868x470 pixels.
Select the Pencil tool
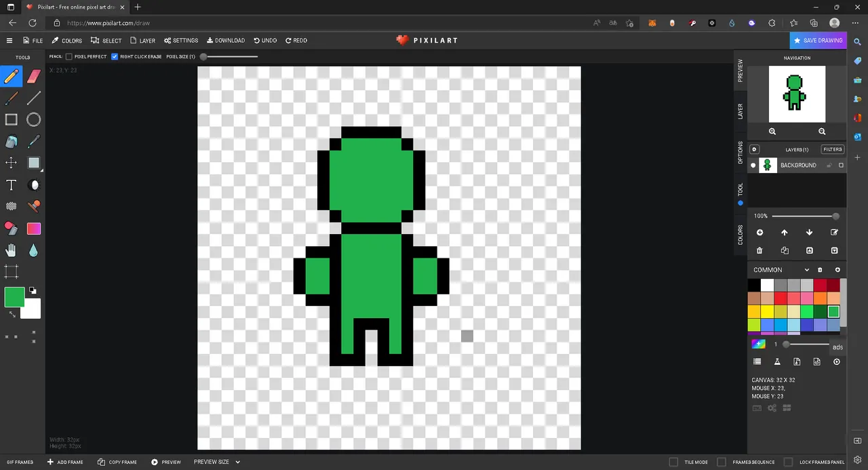pyautogui.click(x=12, y=76)
